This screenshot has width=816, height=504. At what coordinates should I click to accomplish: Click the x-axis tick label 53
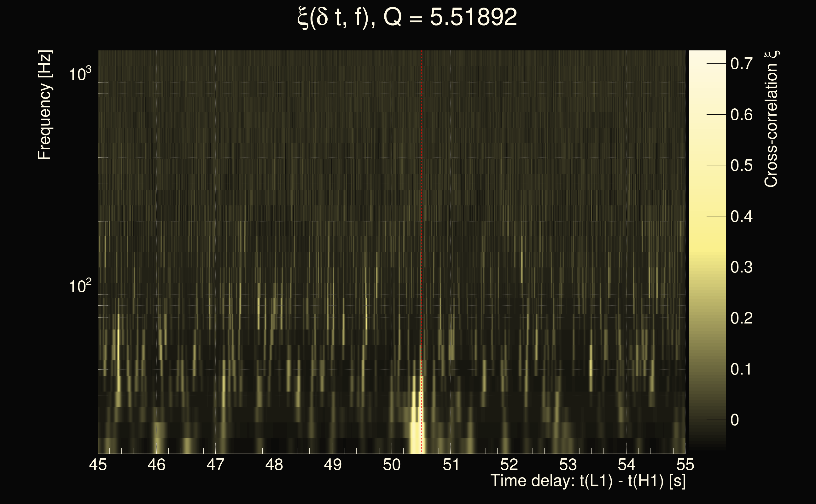pos(568,465)
